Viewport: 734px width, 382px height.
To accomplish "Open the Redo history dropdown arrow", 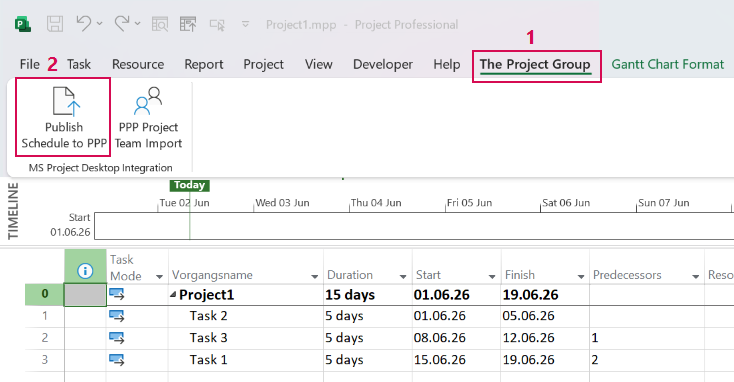I will point(138,23).
